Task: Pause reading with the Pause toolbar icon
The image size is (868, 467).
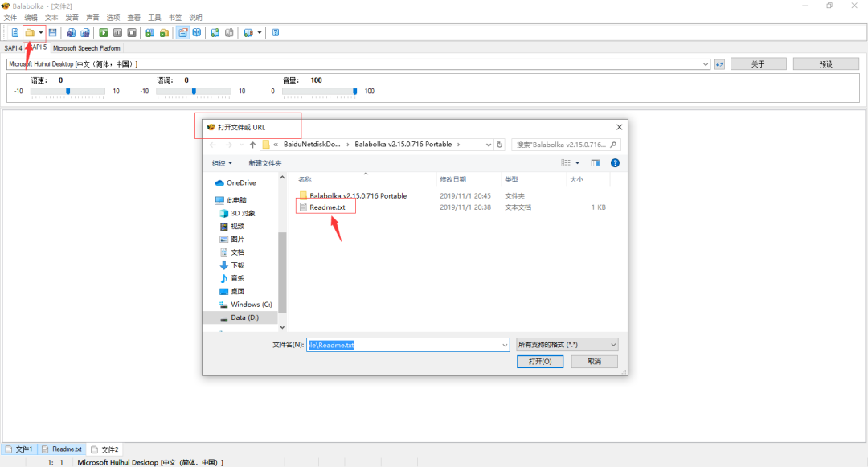Action: click(x=117, y=33)
